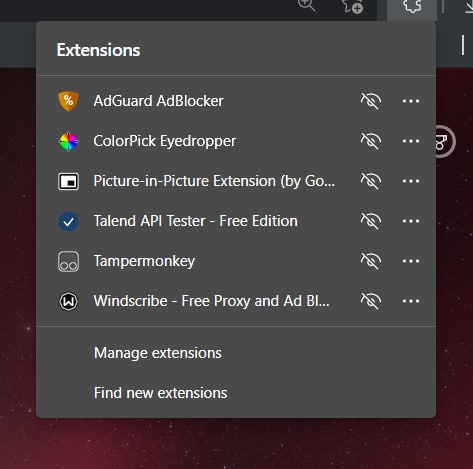Toggle Tampermonkey toolbar visibility eye icon
Viewport: 473px width, 469px height.
point(371,261)
